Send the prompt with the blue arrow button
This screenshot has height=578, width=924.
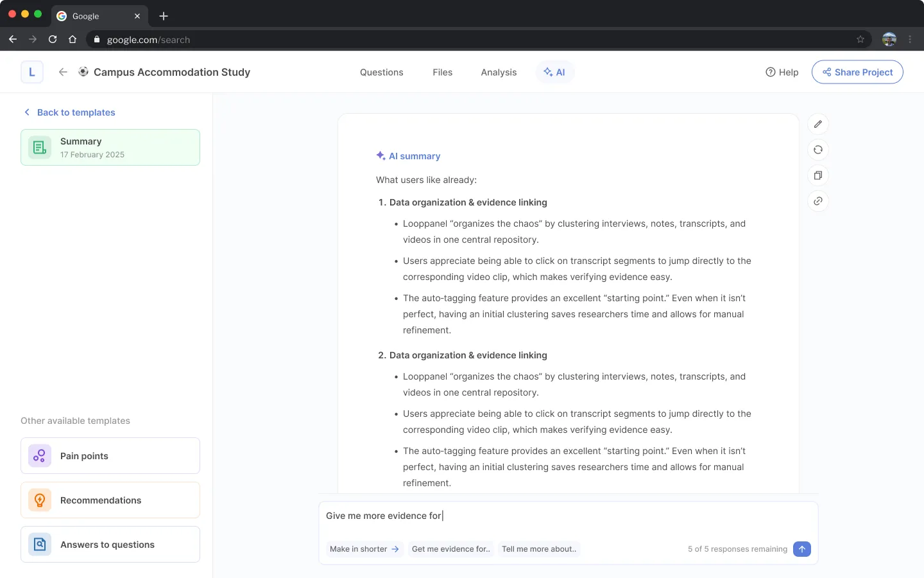(802, 549)
